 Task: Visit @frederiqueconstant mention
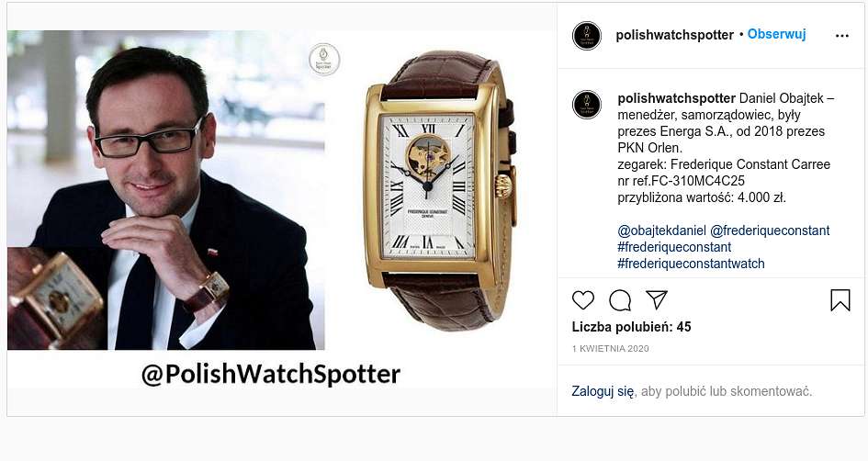tap(770, 230)
